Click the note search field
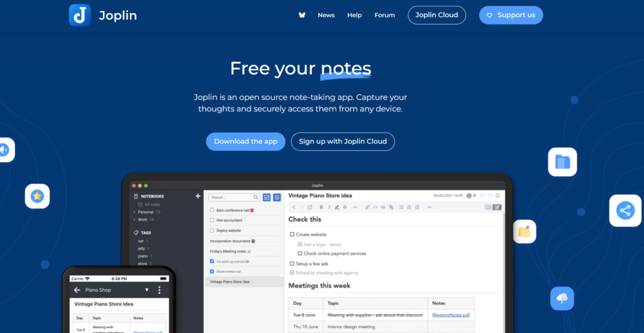 pos(233,197)
